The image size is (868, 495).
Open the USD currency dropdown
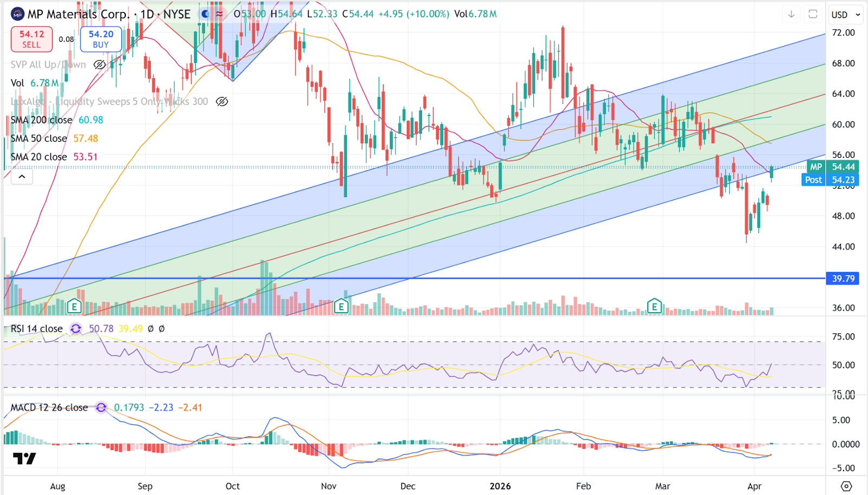[x=846, y=15]
